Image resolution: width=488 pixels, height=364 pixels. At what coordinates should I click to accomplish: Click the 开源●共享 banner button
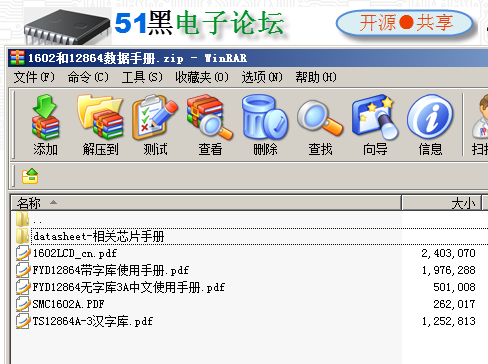[406, 23]
